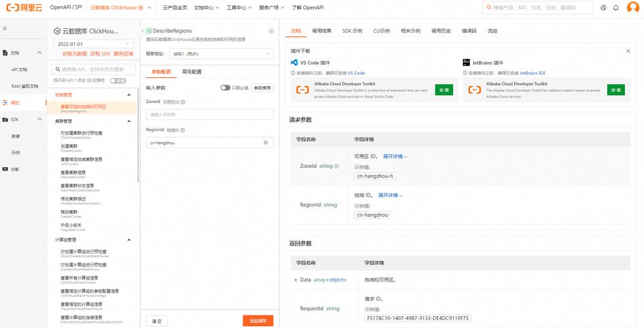The height and width of the screenshot is (328, 644).
Task: Open the 2022-01-01 version dropdown
Action: coord(94,44)
